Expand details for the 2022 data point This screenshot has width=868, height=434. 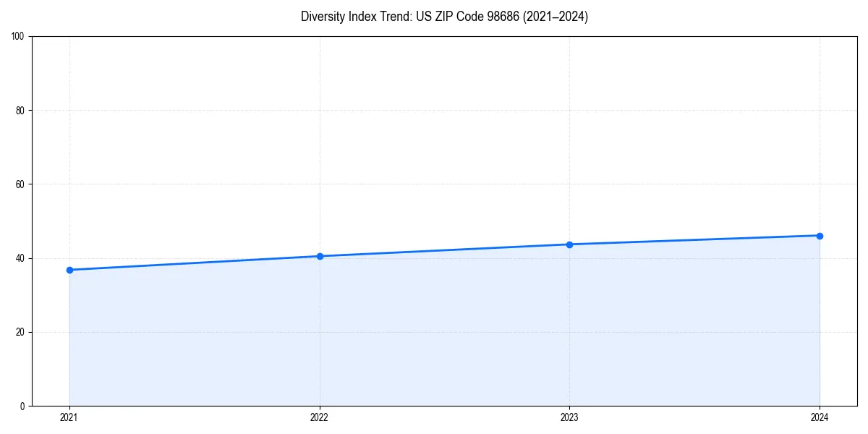tap(319, 255)
